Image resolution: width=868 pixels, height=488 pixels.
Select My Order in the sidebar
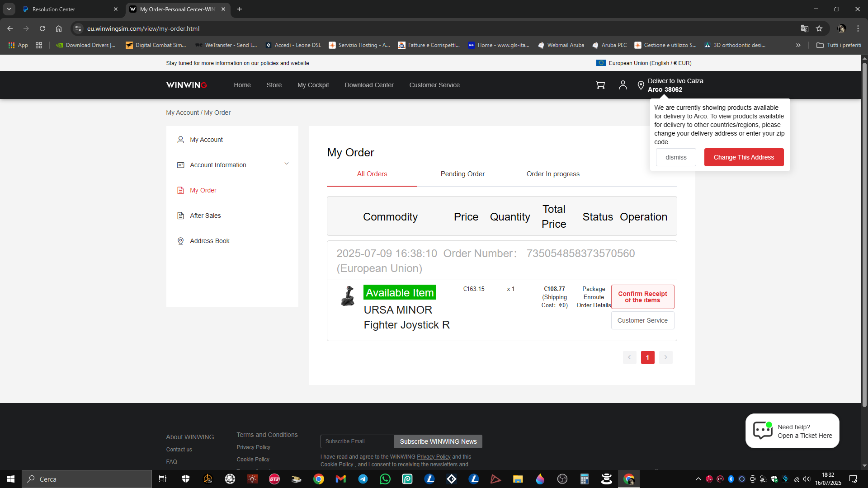203,190
